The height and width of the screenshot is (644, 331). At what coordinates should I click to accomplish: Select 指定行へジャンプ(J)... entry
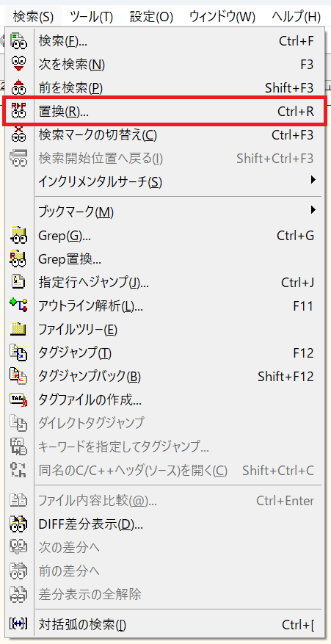[x=166, y=282]
